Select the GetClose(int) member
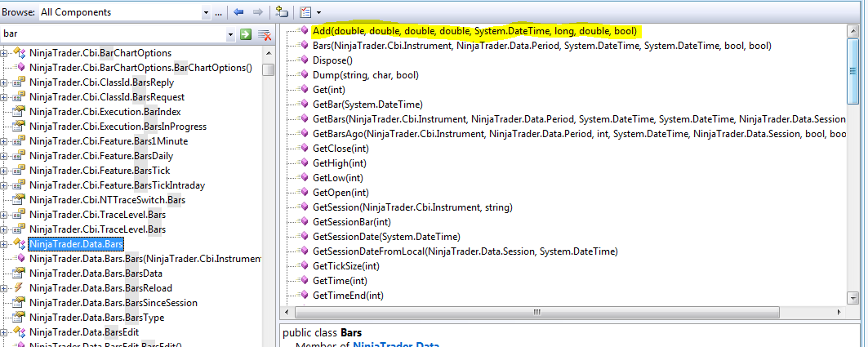The width and height of the screenshot is (868, 347). tap(341, 149)
